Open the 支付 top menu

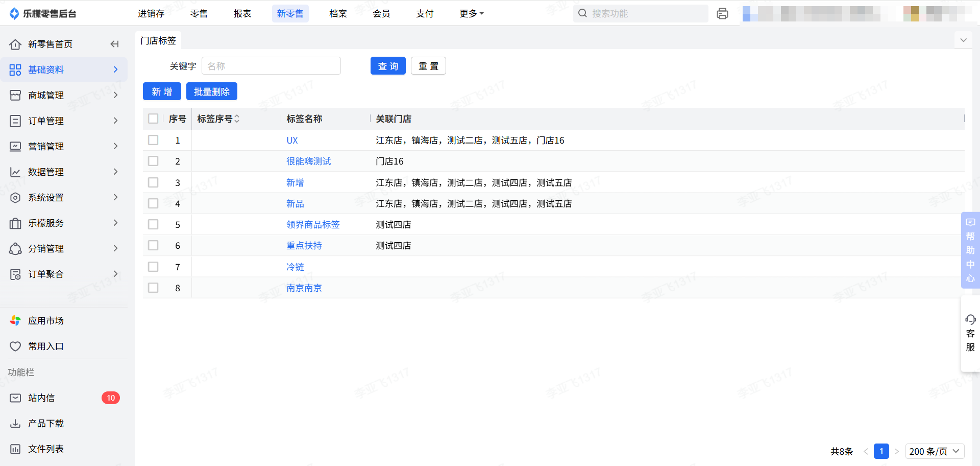(425, 14)
